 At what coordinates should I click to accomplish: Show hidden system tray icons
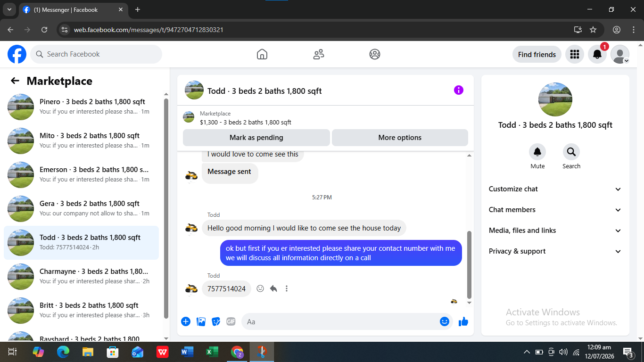click(x=527, y=352)
